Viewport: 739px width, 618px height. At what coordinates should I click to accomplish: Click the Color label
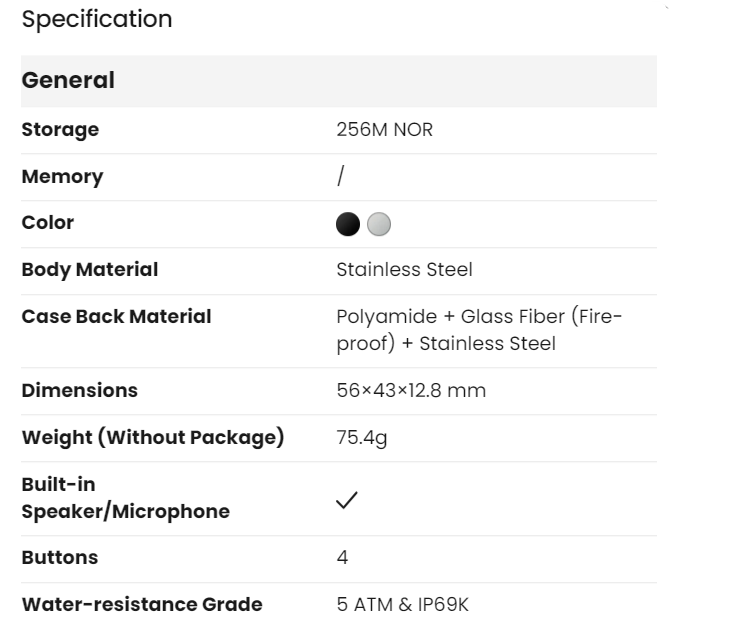click(x=48, y=223)
